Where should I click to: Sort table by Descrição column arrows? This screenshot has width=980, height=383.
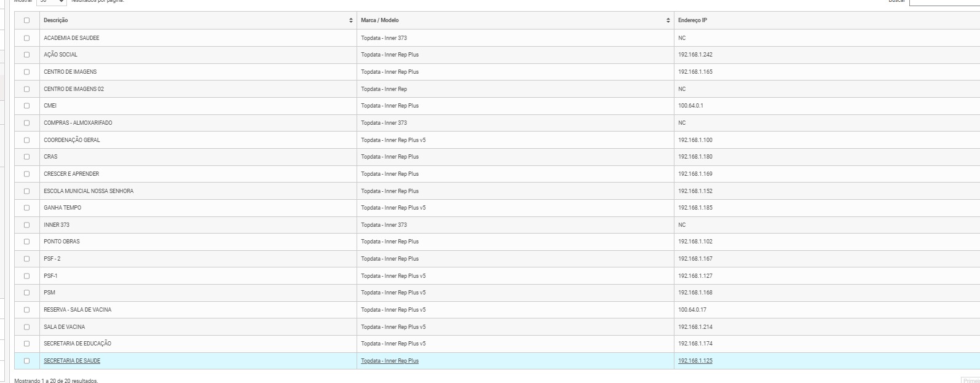(350, 21)
